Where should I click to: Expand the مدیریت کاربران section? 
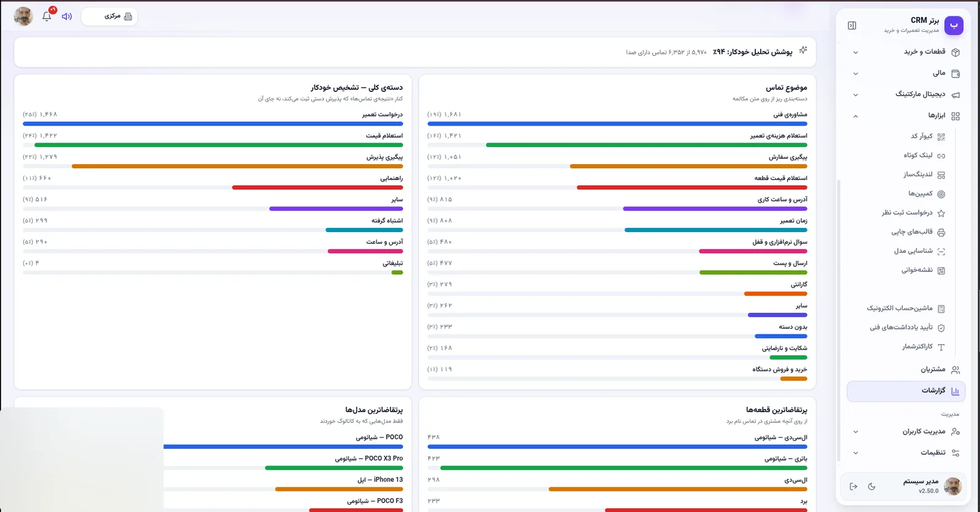905,432
